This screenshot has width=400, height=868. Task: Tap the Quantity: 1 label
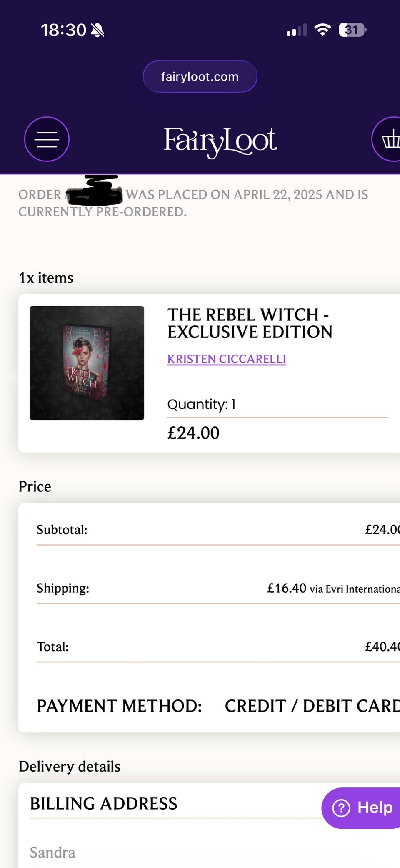202,404
